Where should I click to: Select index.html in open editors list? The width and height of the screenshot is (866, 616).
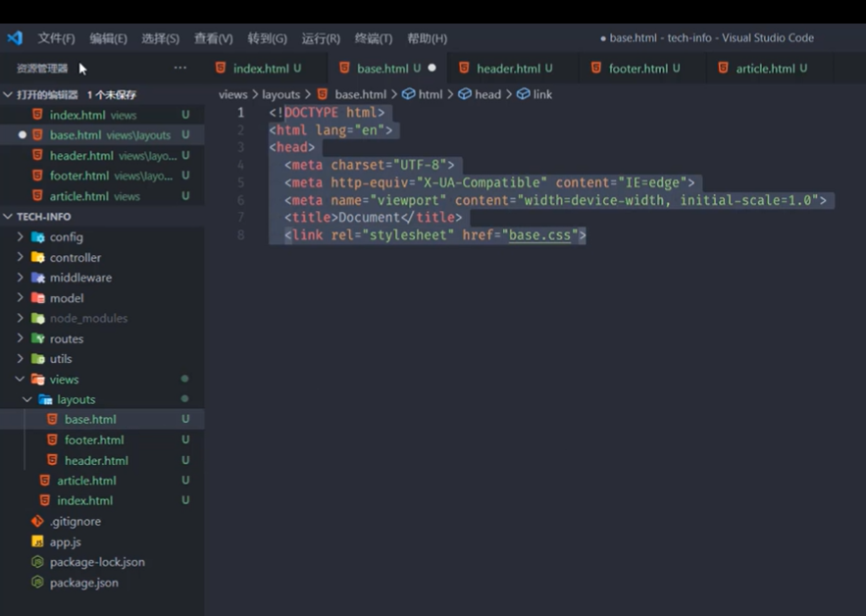pos(102,115)
